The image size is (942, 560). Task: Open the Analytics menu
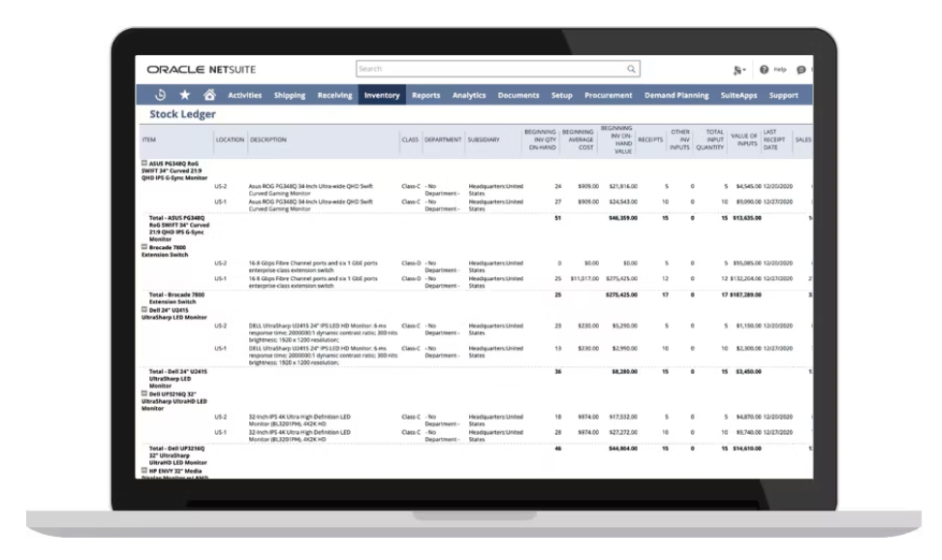click(469, 95)
